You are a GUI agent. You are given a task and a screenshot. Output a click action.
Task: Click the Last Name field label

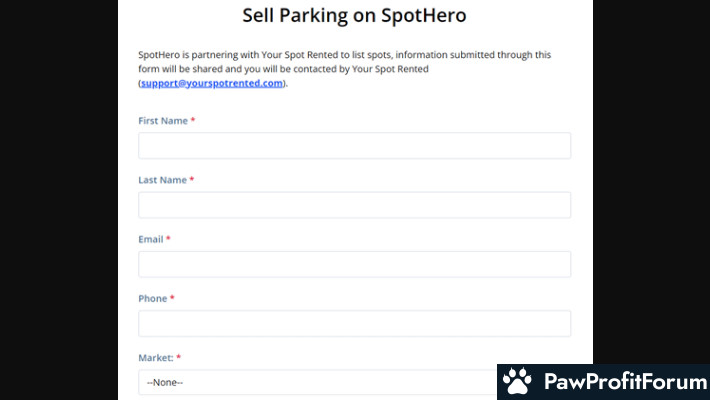163,180
